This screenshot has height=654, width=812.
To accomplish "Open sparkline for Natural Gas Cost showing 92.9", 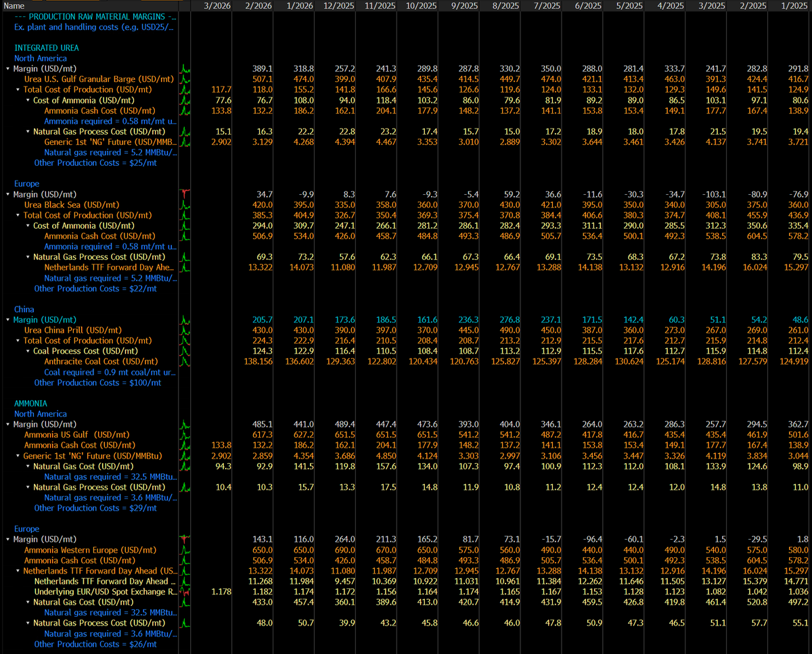I will [185, 466].
